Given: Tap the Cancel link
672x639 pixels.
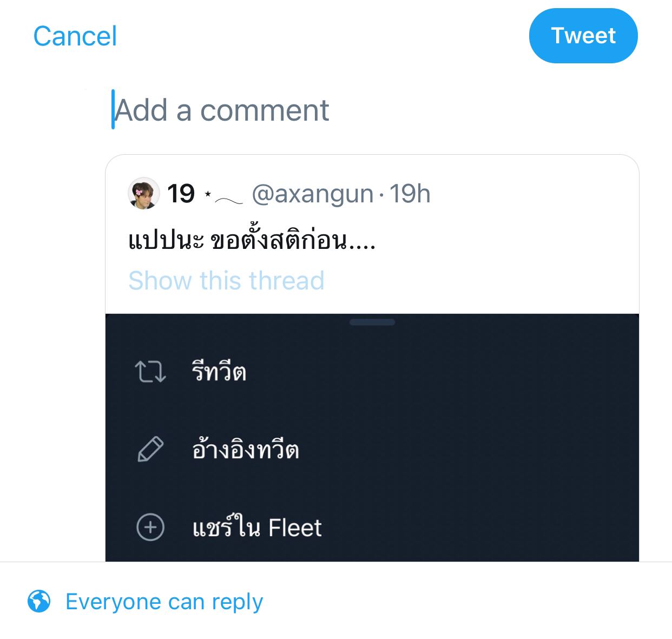Looking at the screenshot, I should click(x=75, y=36).
